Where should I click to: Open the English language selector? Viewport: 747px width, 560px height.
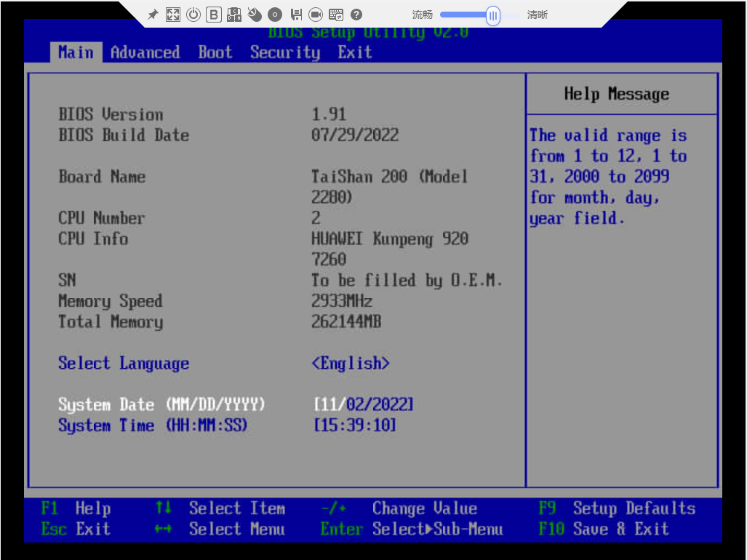click(351, 364)
